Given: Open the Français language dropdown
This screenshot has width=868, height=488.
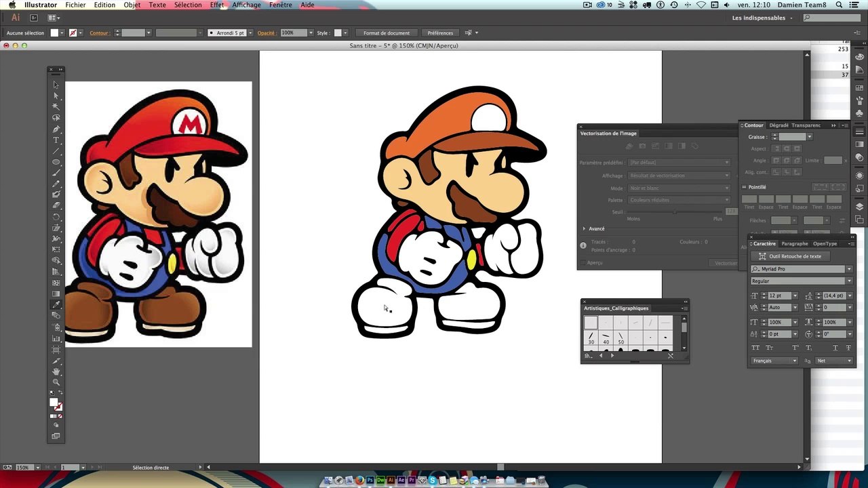Looking at the screenshot, I should click(774, 361).
